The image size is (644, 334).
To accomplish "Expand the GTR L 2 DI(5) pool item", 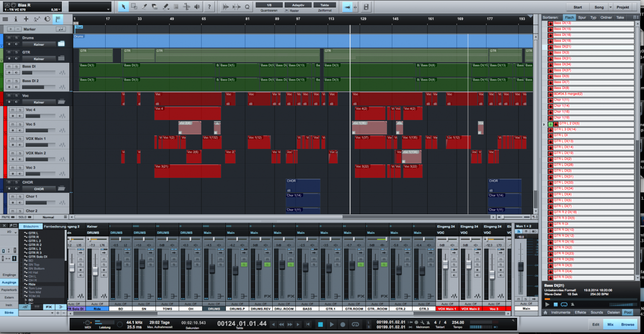I will [544, 124].
